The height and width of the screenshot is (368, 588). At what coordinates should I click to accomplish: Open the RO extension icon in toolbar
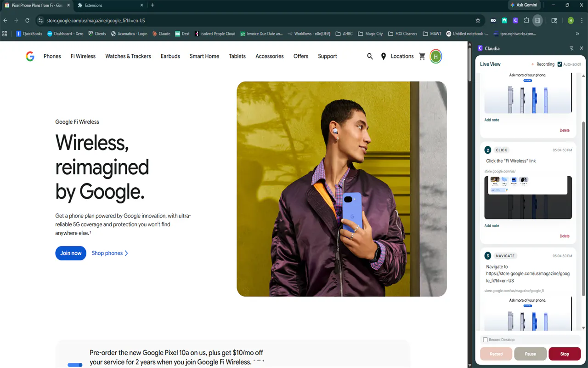(x=493, y=21)
